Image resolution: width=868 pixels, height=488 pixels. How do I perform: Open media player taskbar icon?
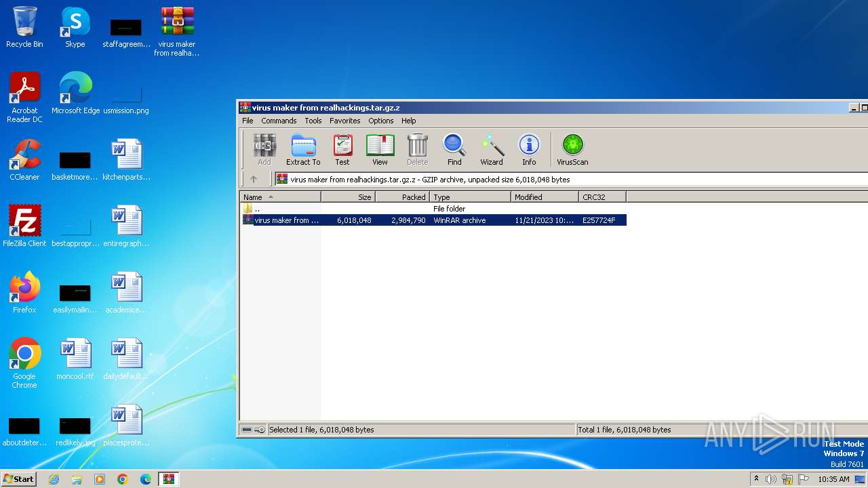pyautogui.click(x=100, y=479)
